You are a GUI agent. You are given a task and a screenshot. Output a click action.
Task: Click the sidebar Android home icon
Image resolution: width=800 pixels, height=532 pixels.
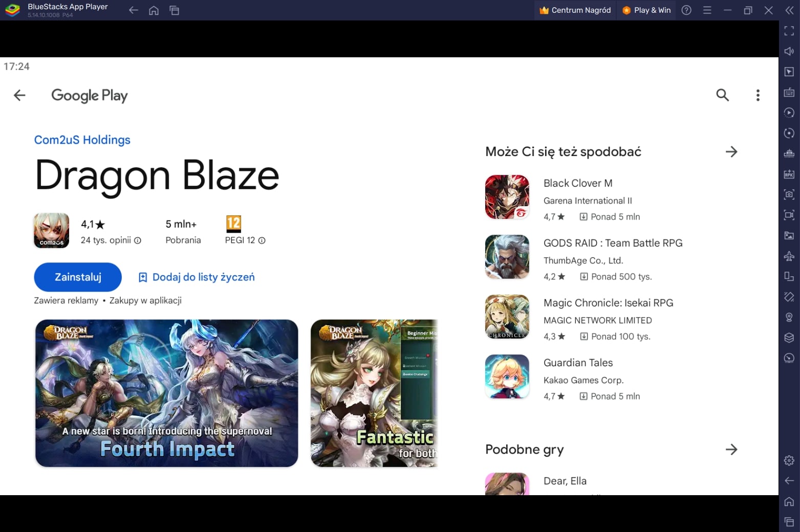click(x=789, y=501)
